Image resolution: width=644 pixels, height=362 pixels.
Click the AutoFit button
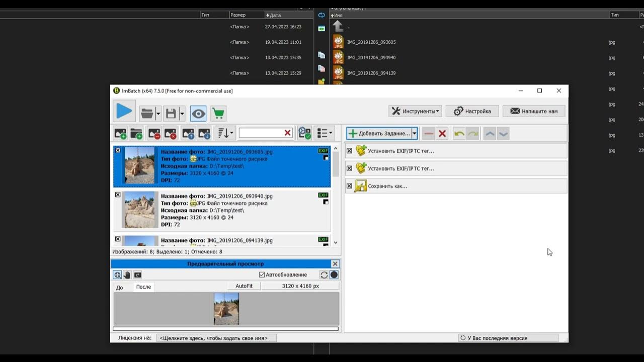point(244,286)
